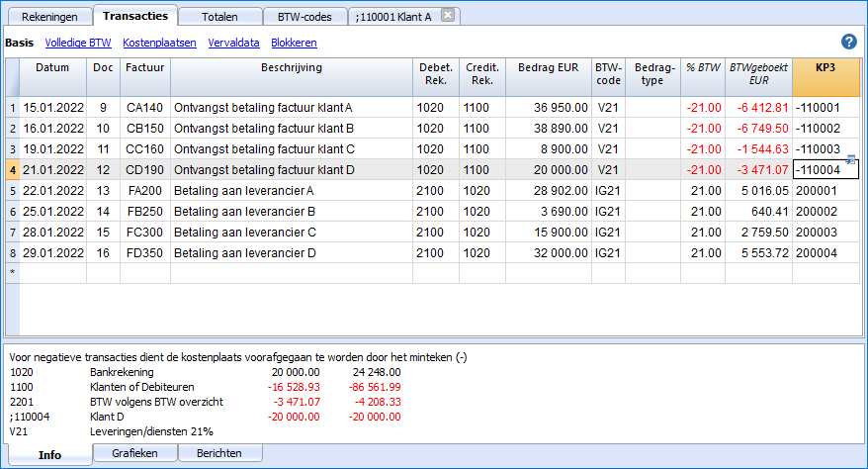Click KP3 cell 200001
Viewport: 868px width, 469px height.
tap(825, 191)
